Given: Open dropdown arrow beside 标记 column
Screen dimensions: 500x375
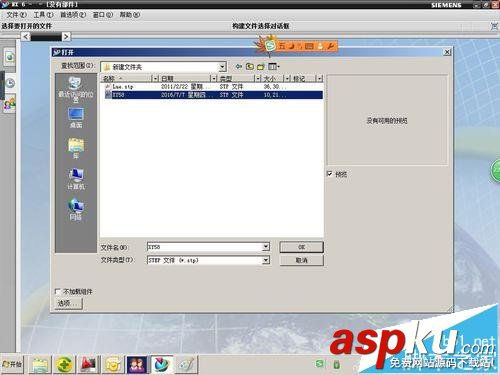Looking at the screenshot, I should [320, 79].
